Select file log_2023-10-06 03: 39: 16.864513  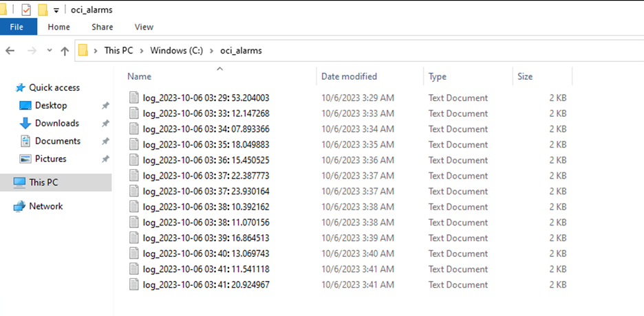coord(206,238)
